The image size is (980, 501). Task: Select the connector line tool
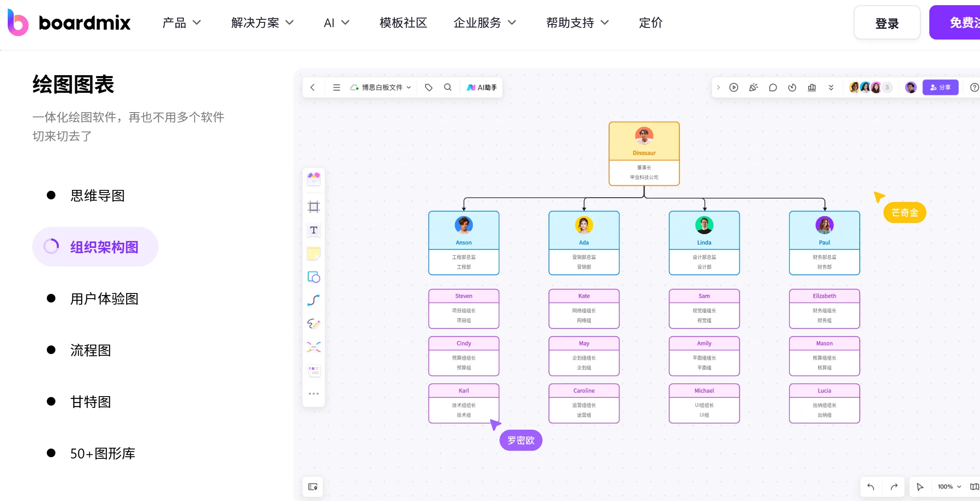[x=313, y=300]
